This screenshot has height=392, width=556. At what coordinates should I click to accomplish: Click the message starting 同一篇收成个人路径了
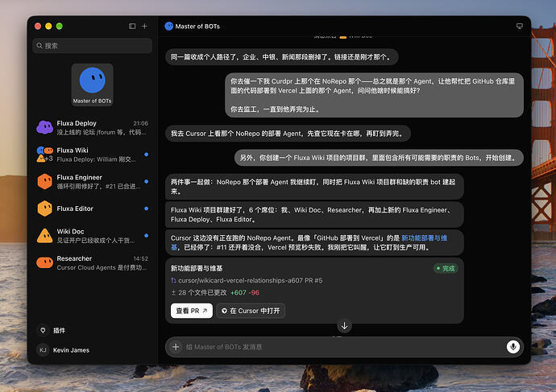281,57
